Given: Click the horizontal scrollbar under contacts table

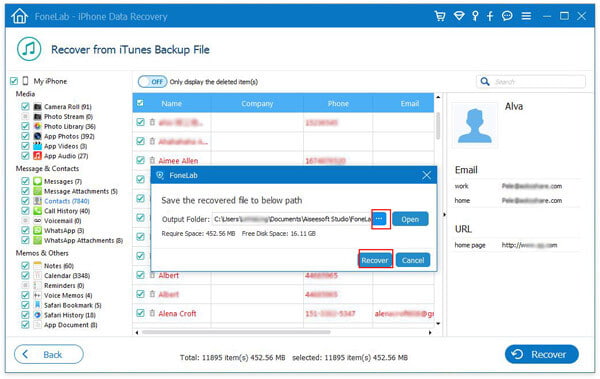Looking at the screenshot, I should [x=236, y=332].
